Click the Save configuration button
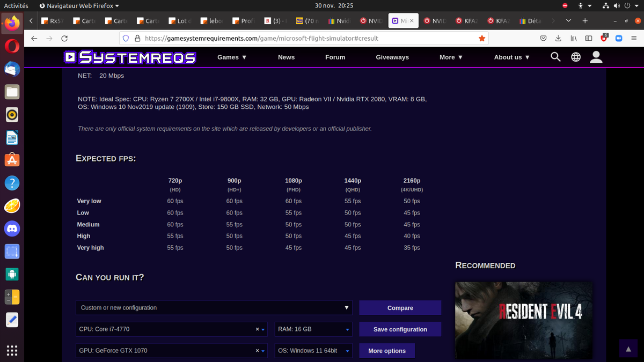 tap(400, 329)
